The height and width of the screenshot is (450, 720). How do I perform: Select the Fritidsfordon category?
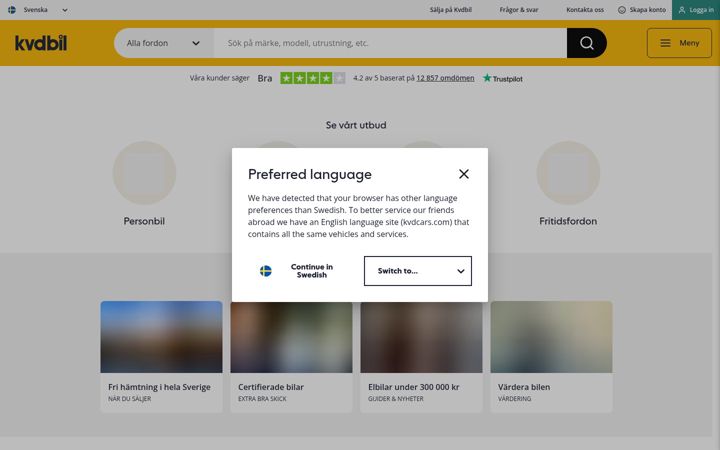[x=568, y=184]
